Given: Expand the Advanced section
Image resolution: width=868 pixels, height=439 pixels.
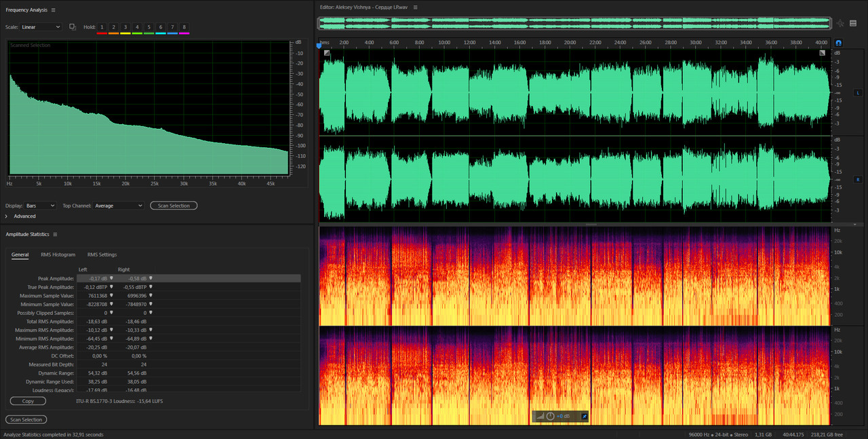Looking at the screenshot, I should pos(7,216).
